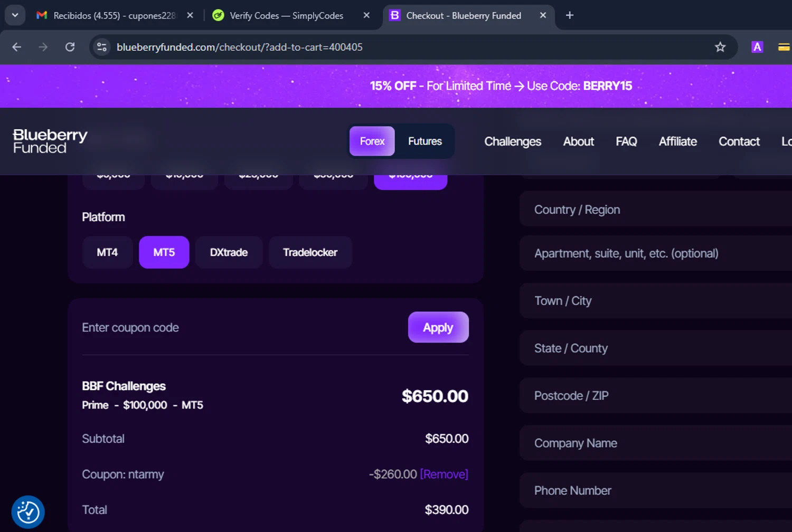Click the $650.00 product price
The width and height of the screenshot is (792, 532).
point(435,396)
